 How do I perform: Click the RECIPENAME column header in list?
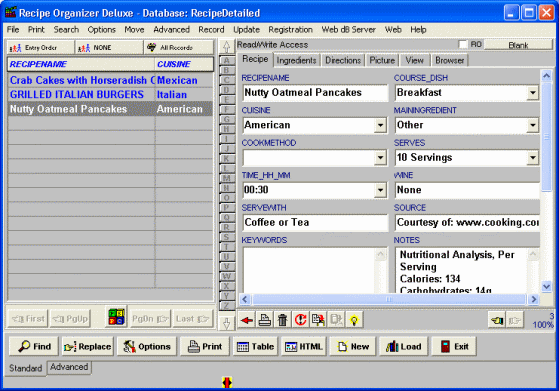[x=81, y=64]
